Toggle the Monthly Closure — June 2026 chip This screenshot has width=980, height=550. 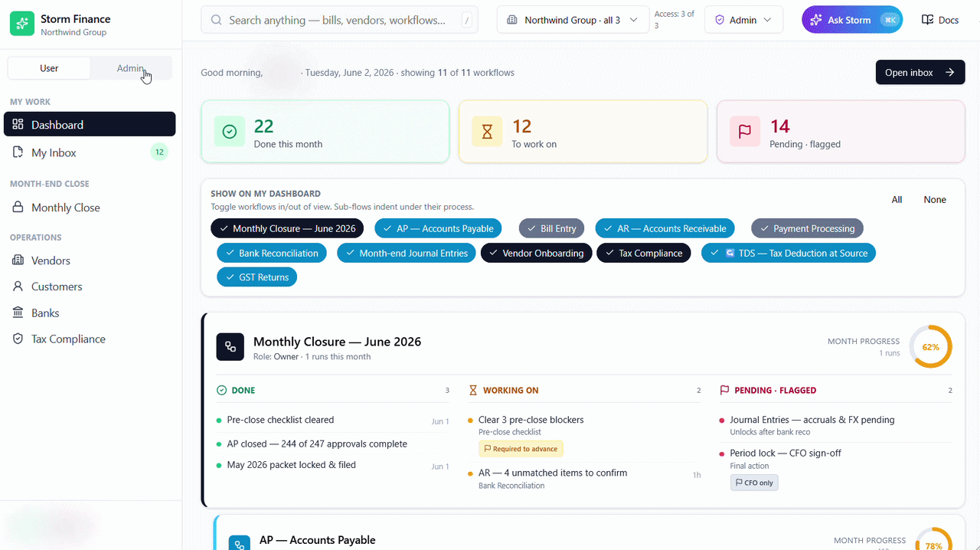[x=287, y=228]
